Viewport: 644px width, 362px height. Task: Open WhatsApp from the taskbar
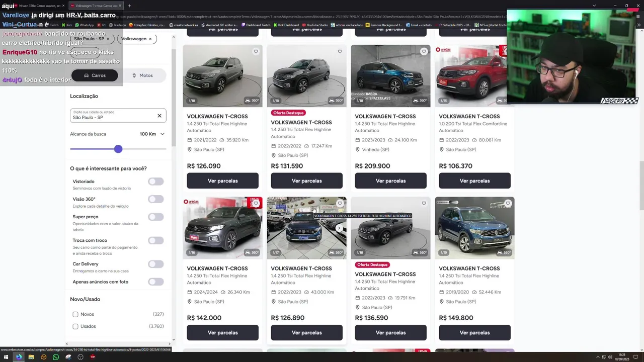[x=56, y=357]
